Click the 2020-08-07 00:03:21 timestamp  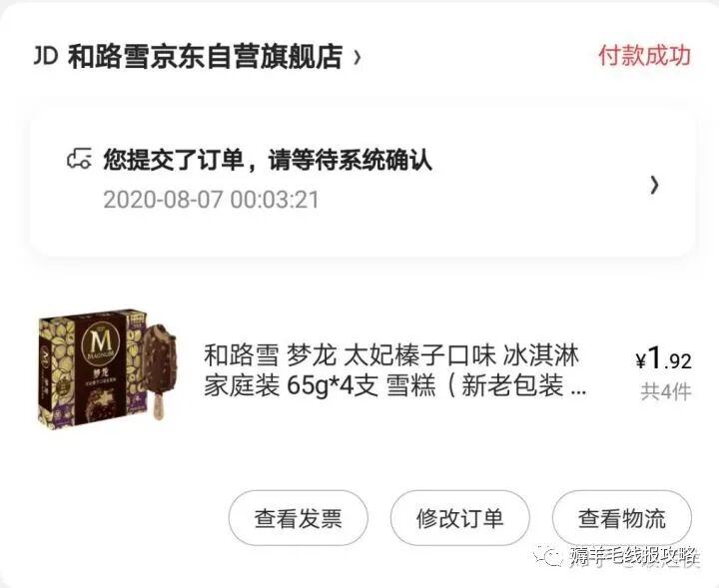click(211, 200)
